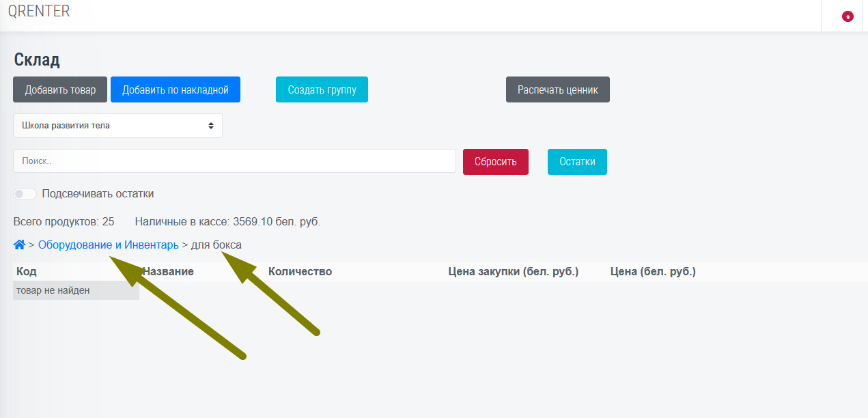The width and height of the screenshot is (868, 418).
Task: Focus the Поиск search field
Action: coord(234,161)
